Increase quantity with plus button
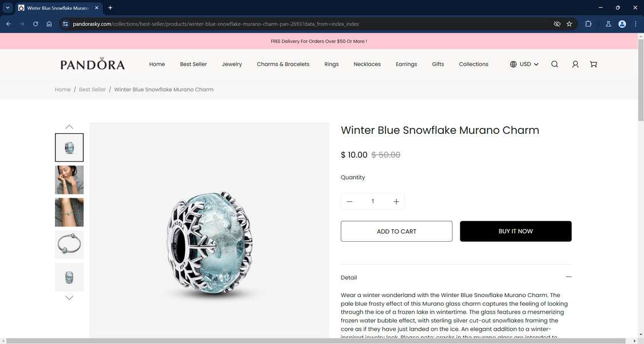This screenshot has height=344, width=644. tap(396, 201)
